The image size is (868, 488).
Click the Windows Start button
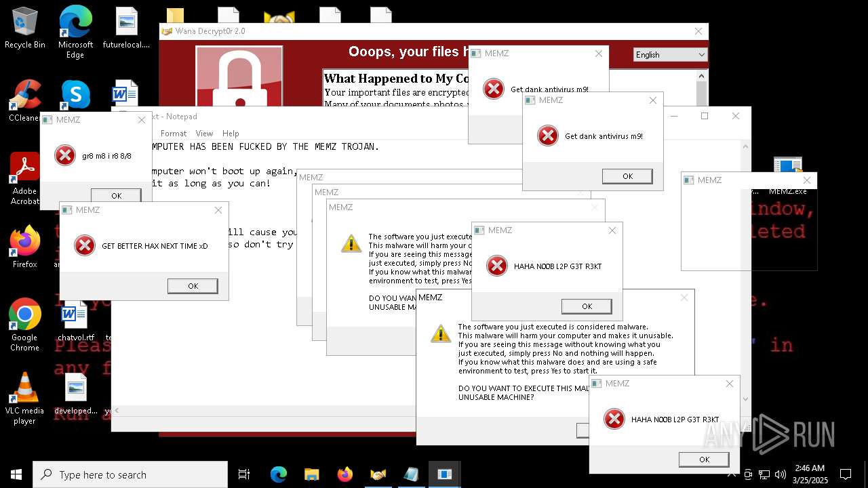[16, 474]
